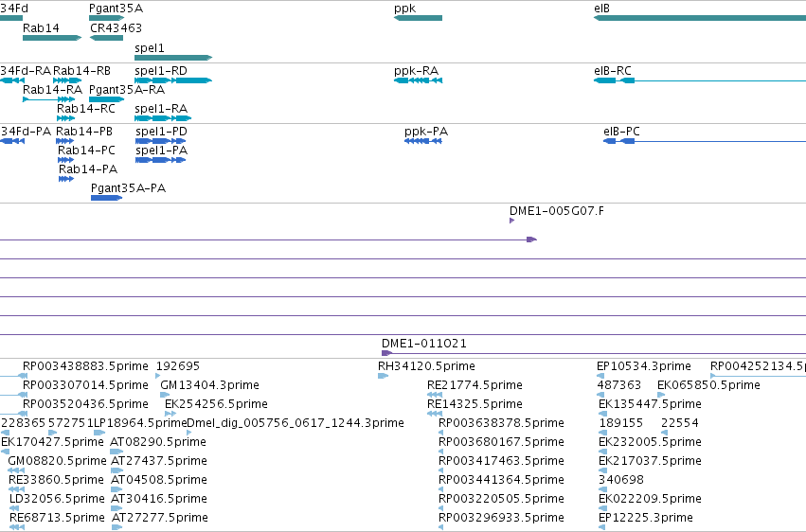
Task: Click the EK254256.5prime EST label
Action: pyautogui.click(x=216, y=404)
